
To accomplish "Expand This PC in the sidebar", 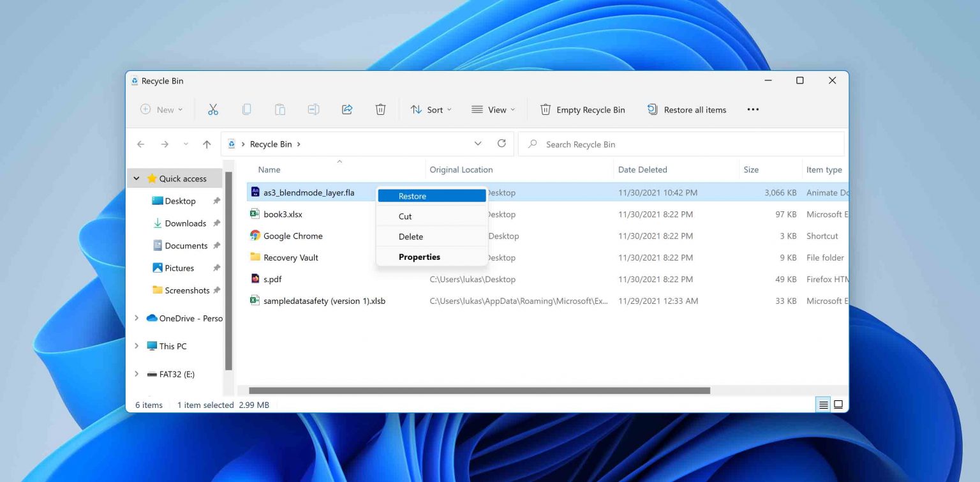I will (x=136, y=345).
